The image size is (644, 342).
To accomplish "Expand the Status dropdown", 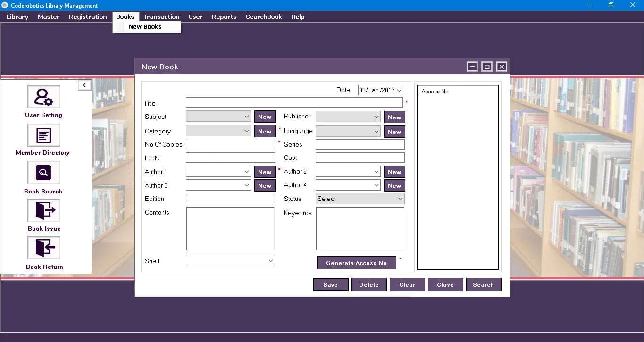I will coord(360,199).
